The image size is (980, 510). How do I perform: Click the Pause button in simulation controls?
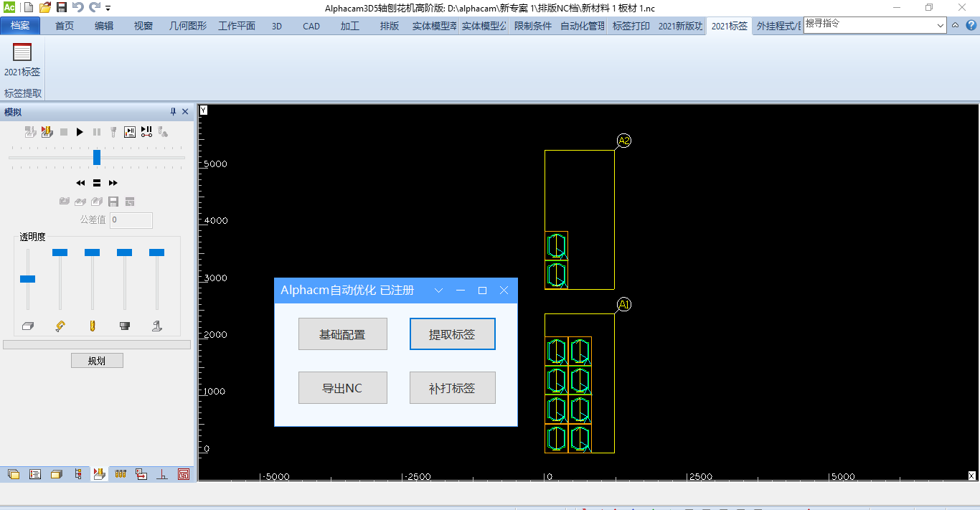pyautogui.click(x=97, y=132)
